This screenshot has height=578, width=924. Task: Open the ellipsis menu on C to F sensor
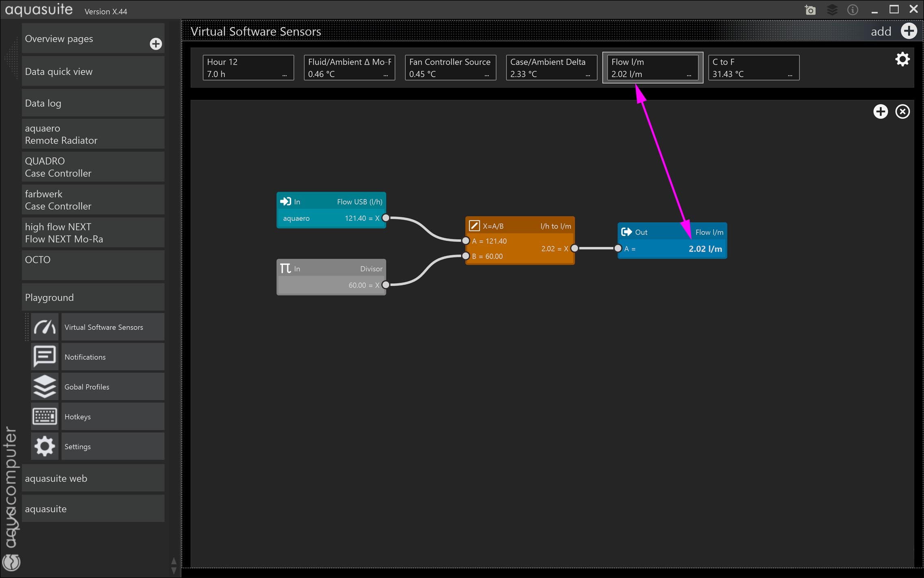click(x=790, y=75)
